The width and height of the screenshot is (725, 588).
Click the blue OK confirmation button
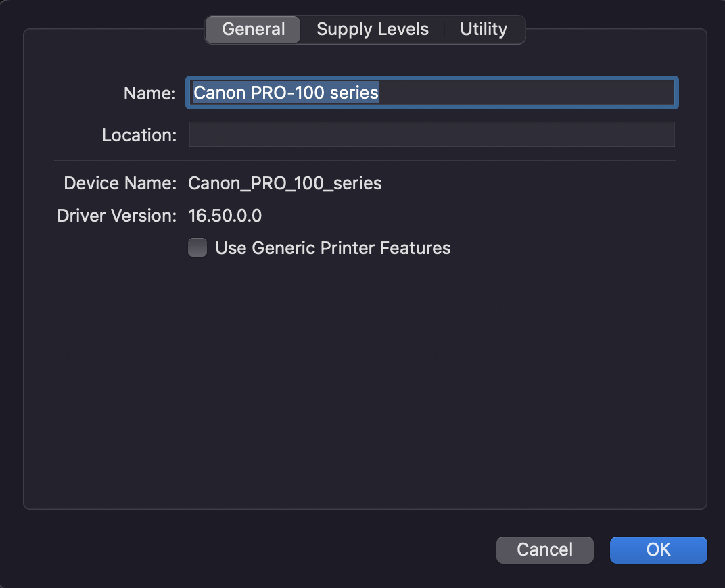click(x=657, y=549)
